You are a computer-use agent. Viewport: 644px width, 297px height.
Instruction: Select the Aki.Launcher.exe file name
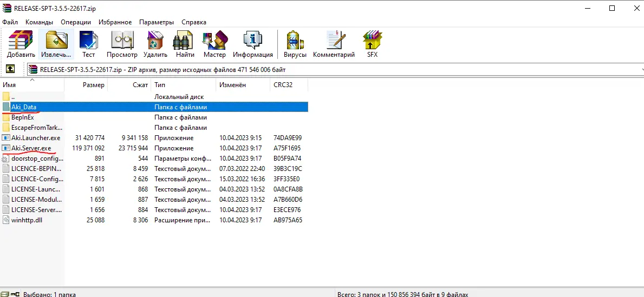(x=36, y=138)
